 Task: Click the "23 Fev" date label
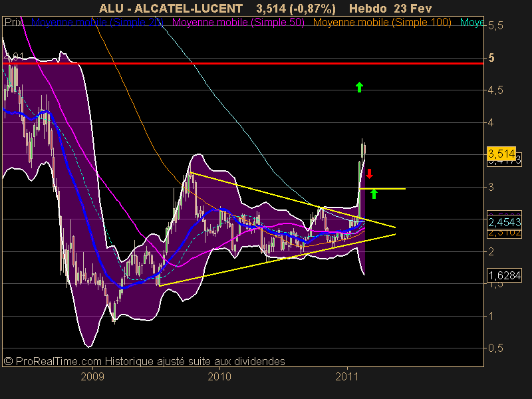tap(412, 8)
